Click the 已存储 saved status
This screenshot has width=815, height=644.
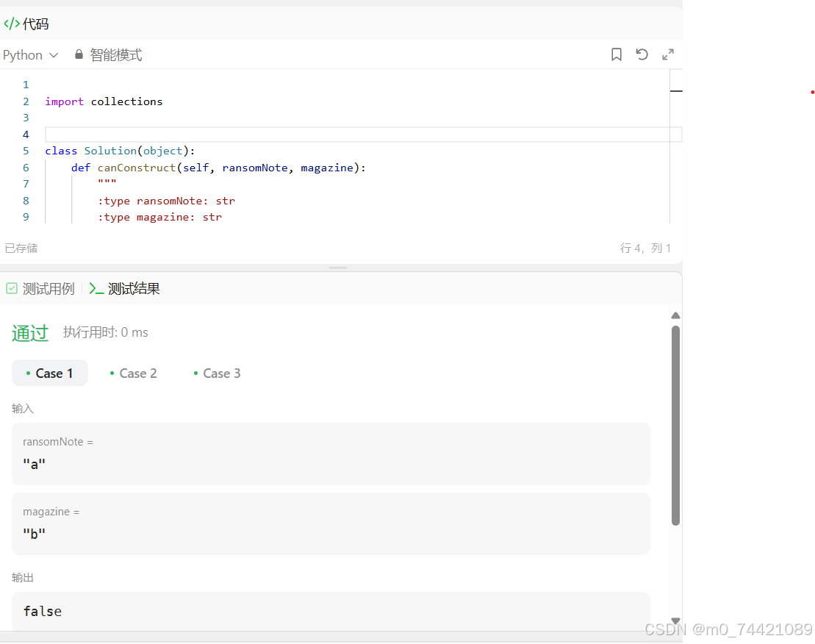click(x=21, y=248)
